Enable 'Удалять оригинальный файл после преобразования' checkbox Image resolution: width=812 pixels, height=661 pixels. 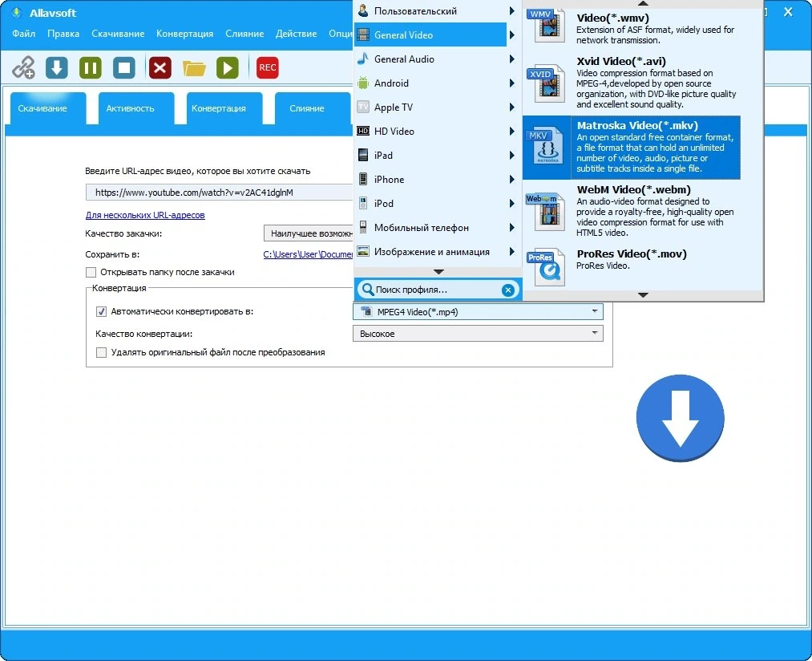(102, 352)
